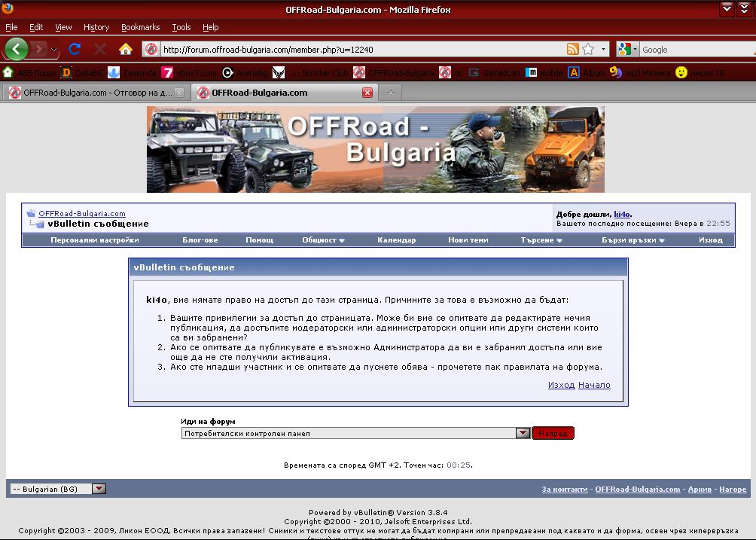The image size is (756, 540).
Task: Open the mp3 Музика bookmark
Action: click(x=640, y=73)
